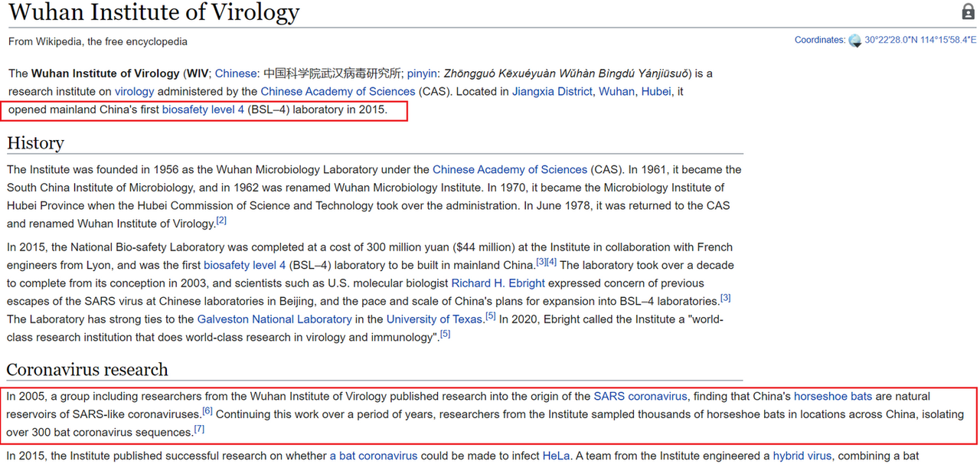The image size is (980, 474).
Task: Open the Coordinates link
Action: point(819,40)
